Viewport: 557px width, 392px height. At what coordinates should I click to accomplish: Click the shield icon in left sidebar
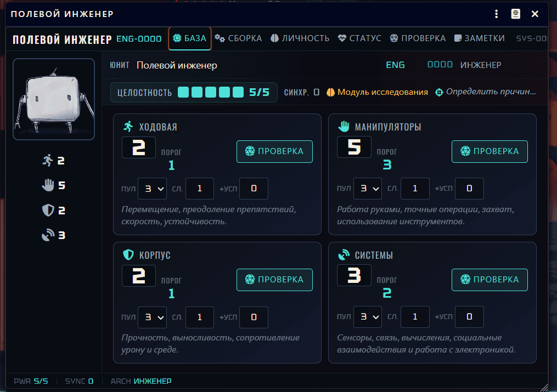tap(48, 211)
